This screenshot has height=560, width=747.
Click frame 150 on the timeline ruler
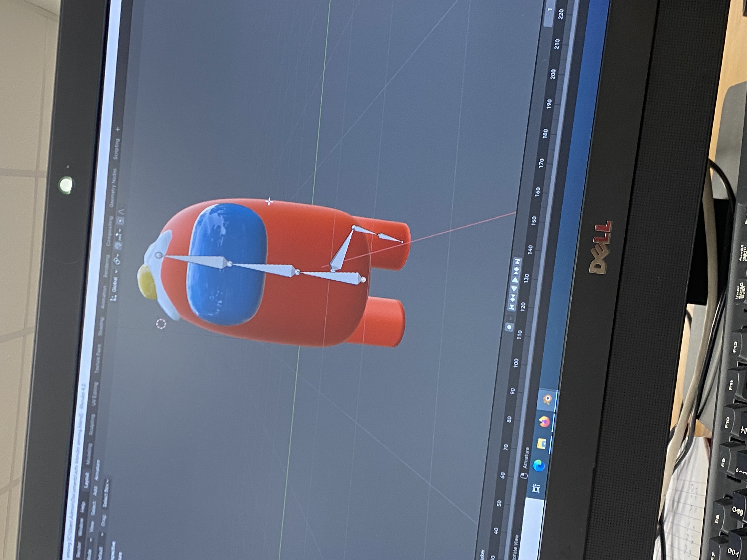coord(534,221)
